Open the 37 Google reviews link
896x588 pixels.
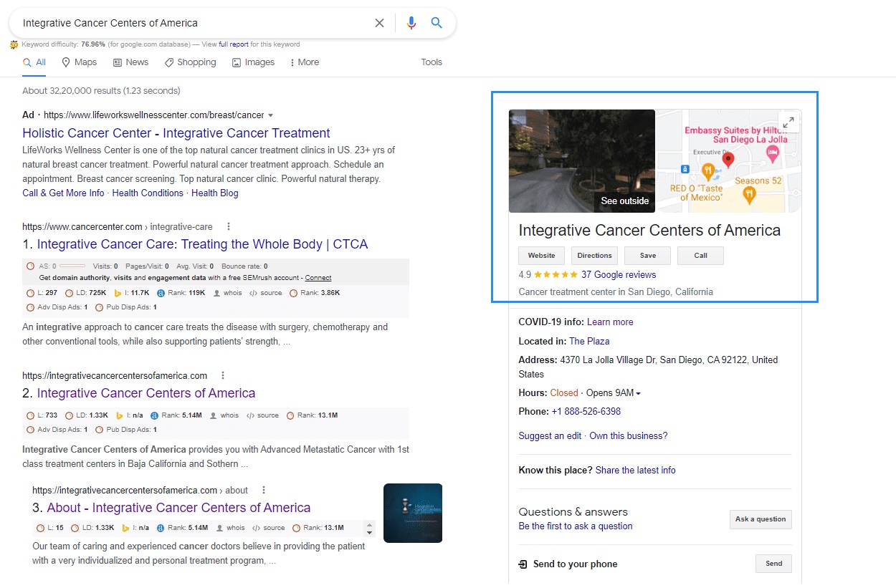[x=619, y=275]
